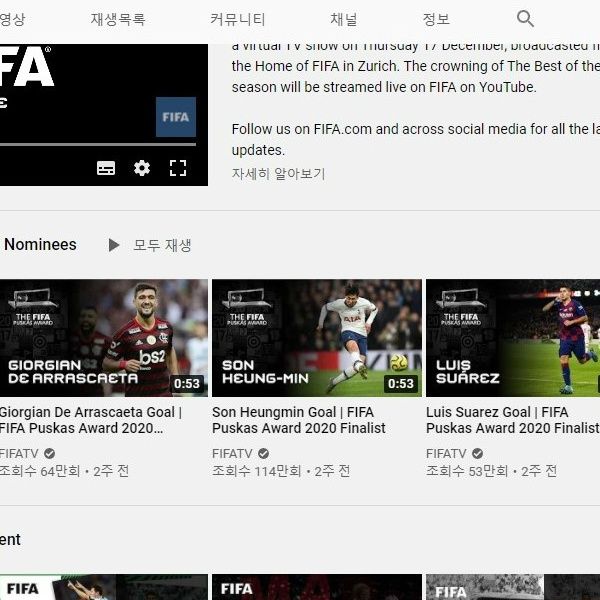
Task: Switch to the 정보 tab
Action: [436, 19]
